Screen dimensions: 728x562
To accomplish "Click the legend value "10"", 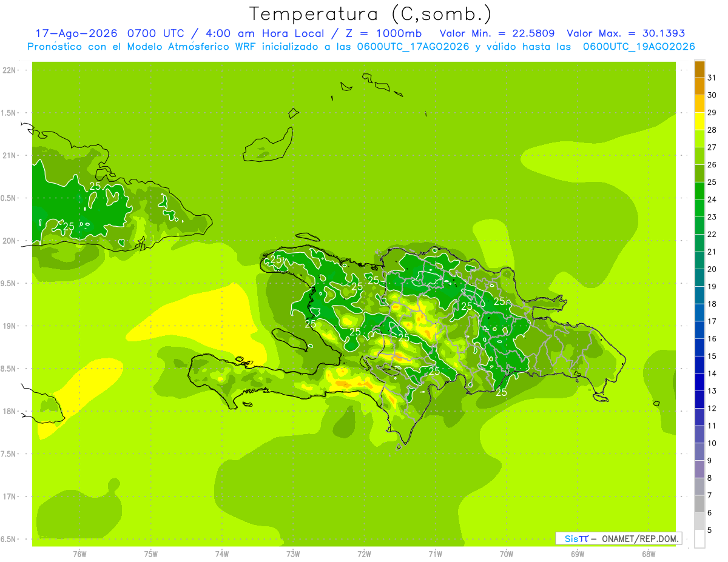I will (712, 443).
